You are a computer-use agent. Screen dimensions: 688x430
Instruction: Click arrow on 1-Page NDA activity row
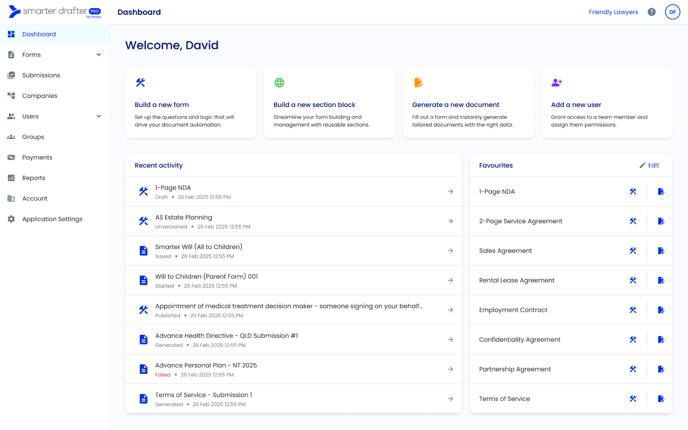450,192
